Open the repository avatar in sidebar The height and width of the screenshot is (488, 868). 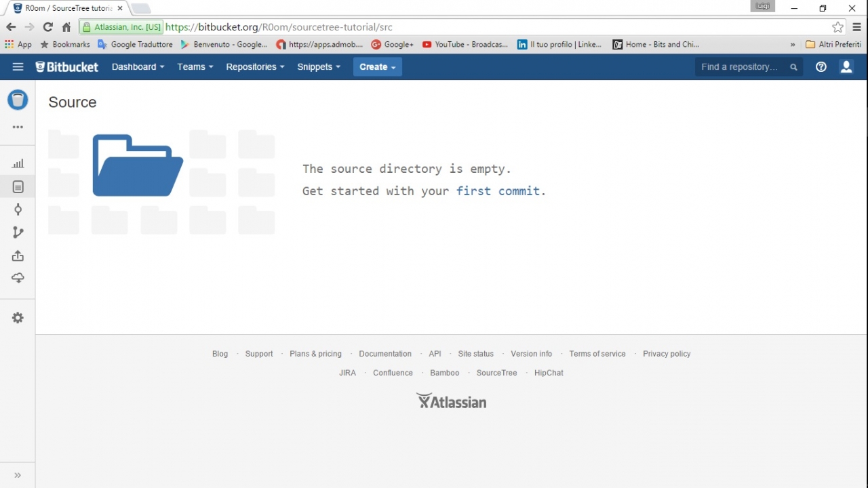[18, 100]
